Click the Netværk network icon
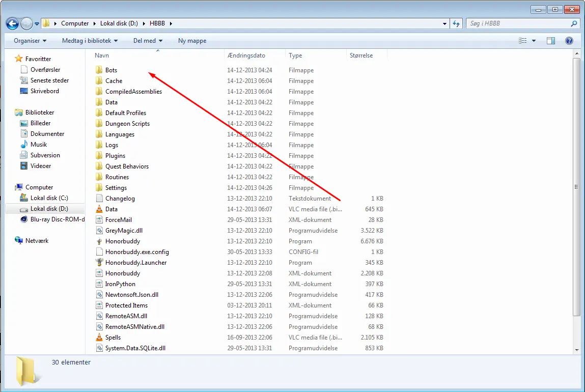The width and height of the screenshot is (585, 392). tap(19, 241)
